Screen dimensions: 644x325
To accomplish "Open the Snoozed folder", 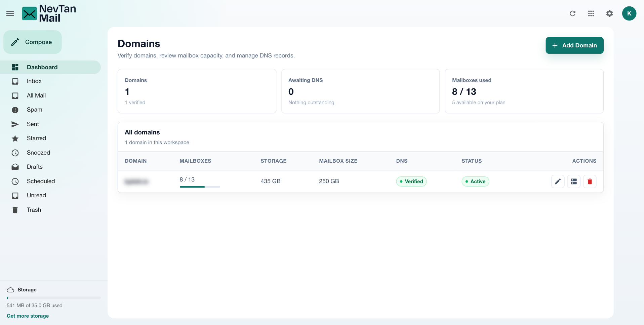I will 50,153.
